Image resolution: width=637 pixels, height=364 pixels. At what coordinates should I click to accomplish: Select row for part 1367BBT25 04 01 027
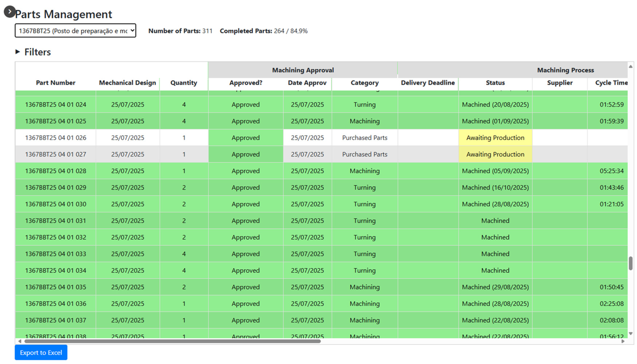pyautogui.click(x=56, y=154)
